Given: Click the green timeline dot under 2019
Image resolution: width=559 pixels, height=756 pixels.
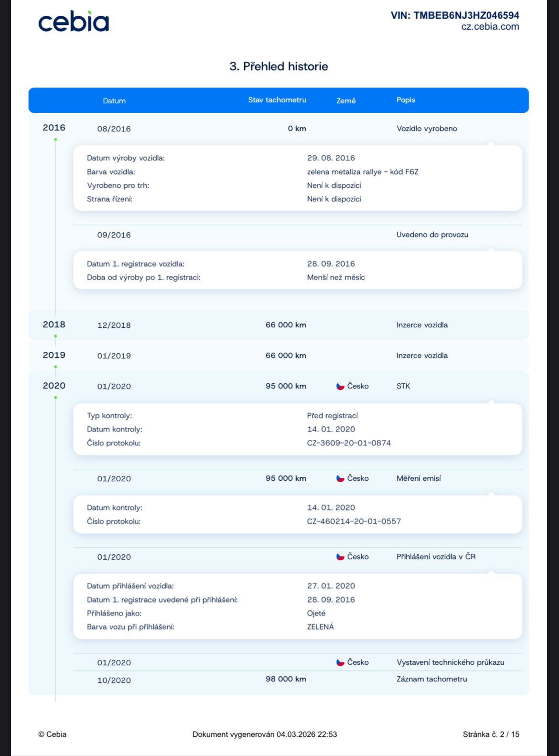Looking at the screenshot, I should point(55,367).
